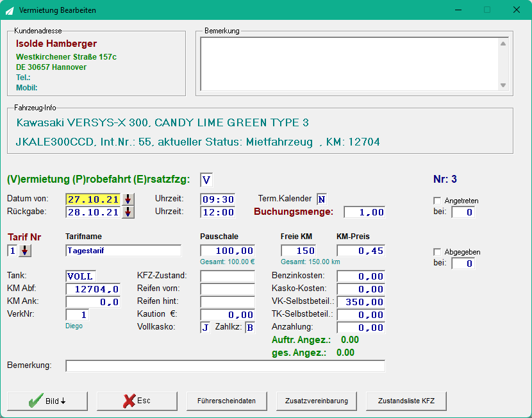Edit the VerkNr field
This screenshot has height=418, width=532.
pos(78,315)
